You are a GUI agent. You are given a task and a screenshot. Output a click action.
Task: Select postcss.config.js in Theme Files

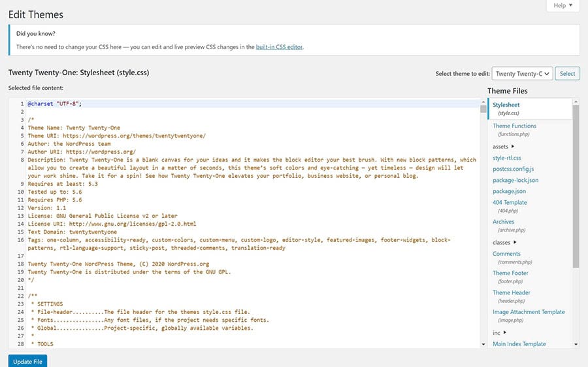(514, 169)
